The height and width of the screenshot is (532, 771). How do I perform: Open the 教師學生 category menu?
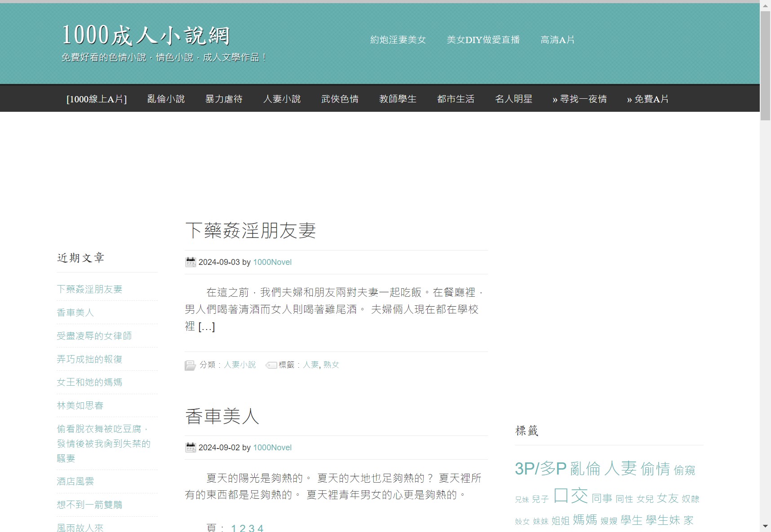[398, 99]
